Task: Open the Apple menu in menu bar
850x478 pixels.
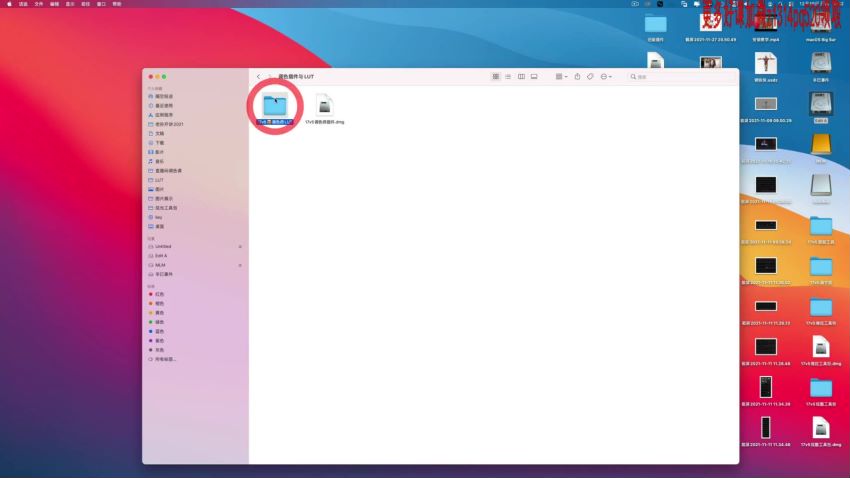Action: click(7, 4)
